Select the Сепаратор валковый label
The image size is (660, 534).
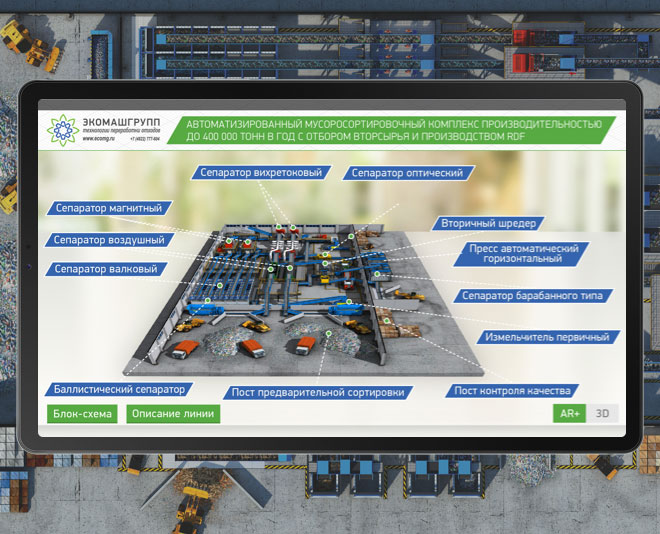(x=106, y=269)
